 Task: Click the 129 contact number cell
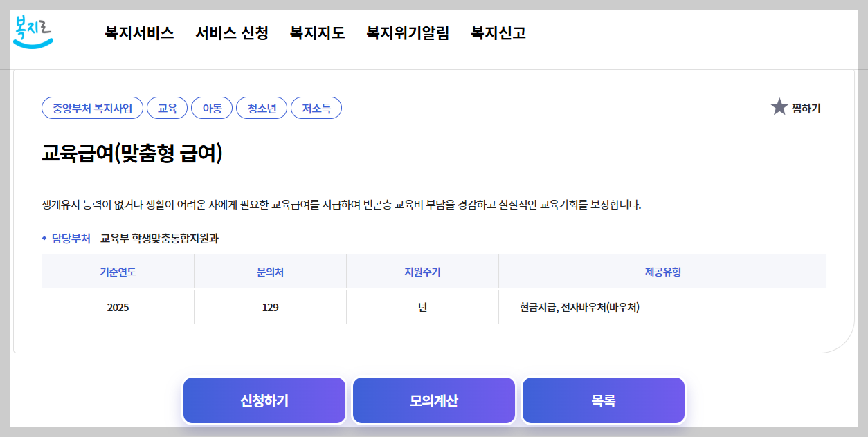[270, 306]
